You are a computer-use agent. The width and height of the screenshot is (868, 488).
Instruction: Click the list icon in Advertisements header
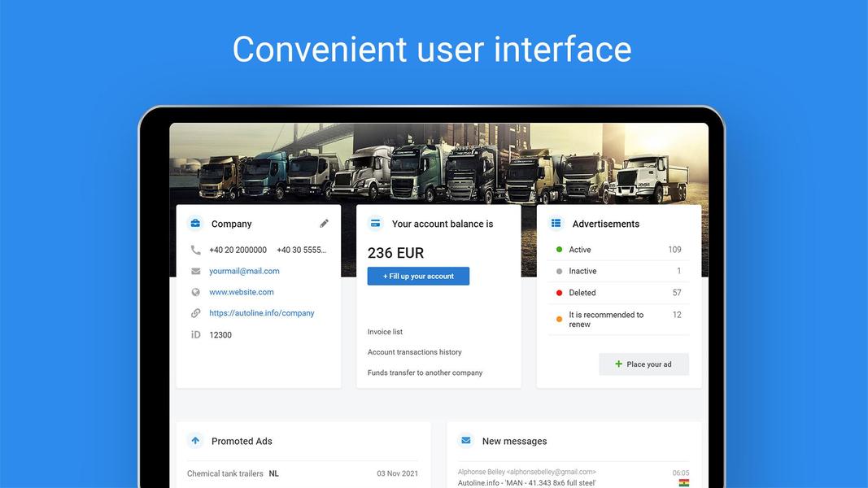[x=556, y=224]
